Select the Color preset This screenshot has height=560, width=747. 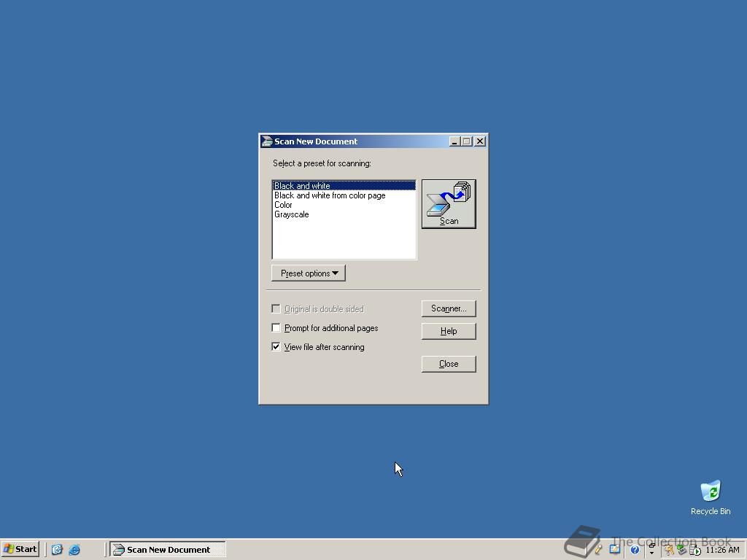coord(344,205)
